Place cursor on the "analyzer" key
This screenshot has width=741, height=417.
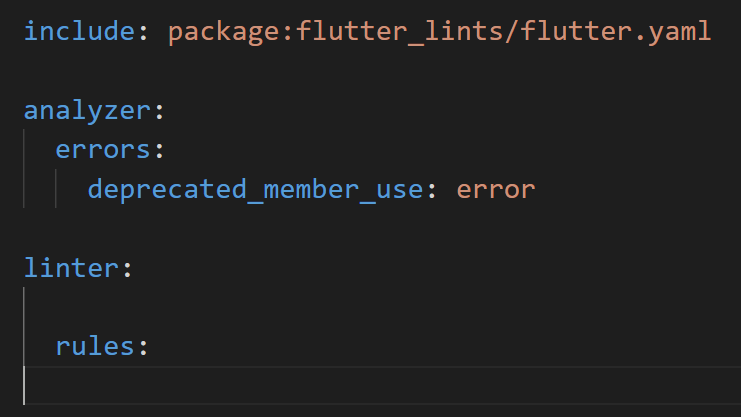87,111
